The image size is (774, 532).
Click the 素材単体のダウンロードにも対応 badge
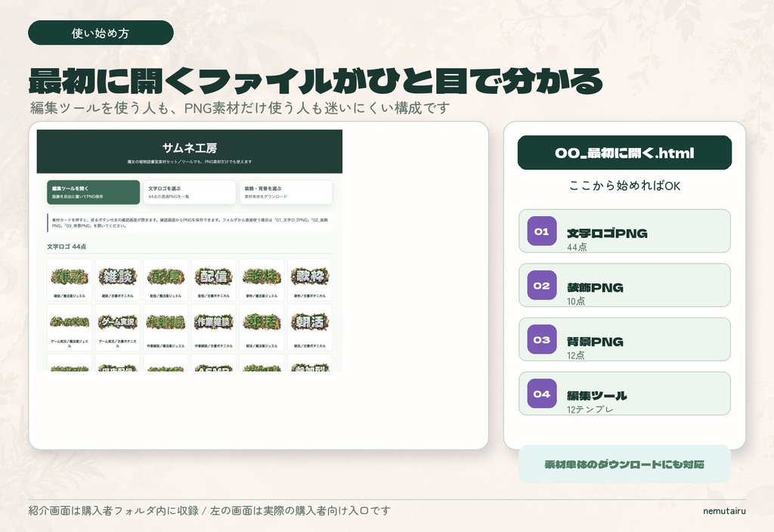(624, 464)
